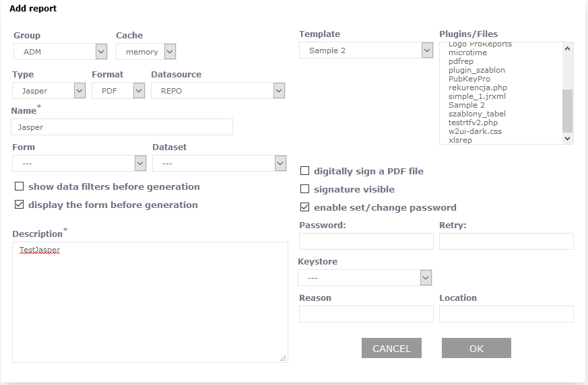
Task: Expand the Keystore dropdown
Action: pyautogui.click(x=364, y=278)
